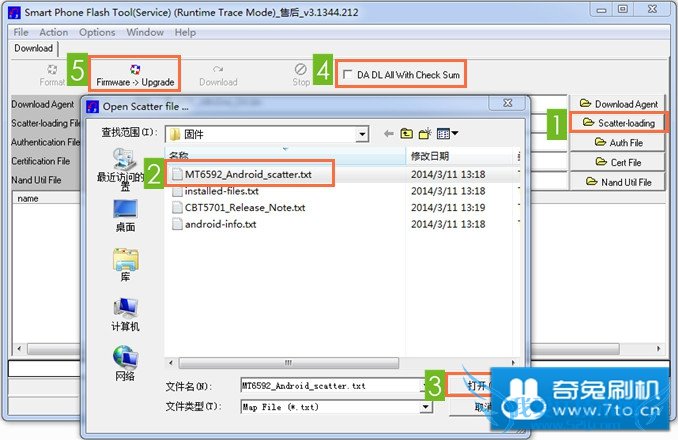Click the Download toolbar button
The image size is (678, 440).
pos(218,76)
